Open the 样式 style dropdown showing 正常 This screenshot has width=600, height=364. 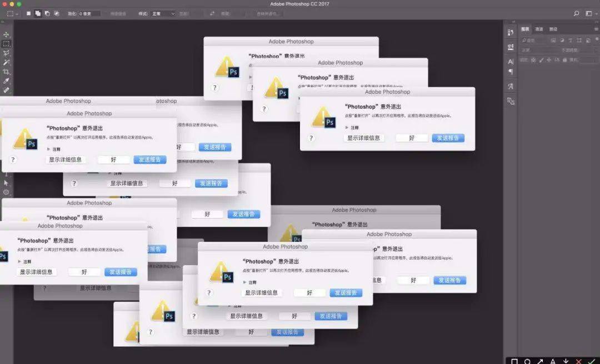[163, 13]
